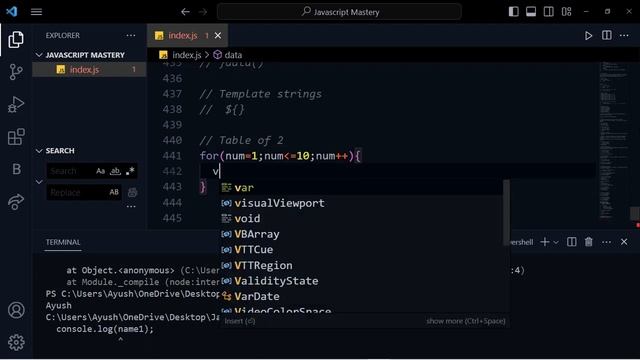Open index.js in Explorer tree
This screenshot has width=640, height=360.
pyautogui.click(x=89, y=70)
